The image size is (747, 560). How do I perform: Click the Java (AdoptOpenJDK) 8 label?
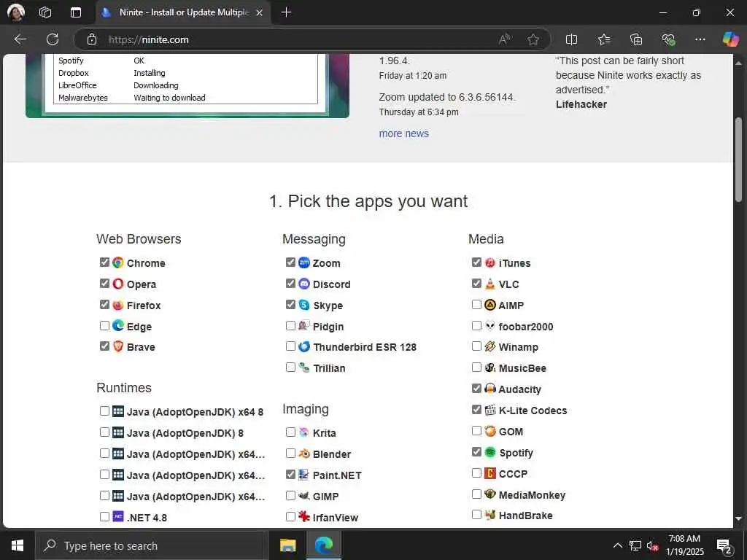point(185,433)
